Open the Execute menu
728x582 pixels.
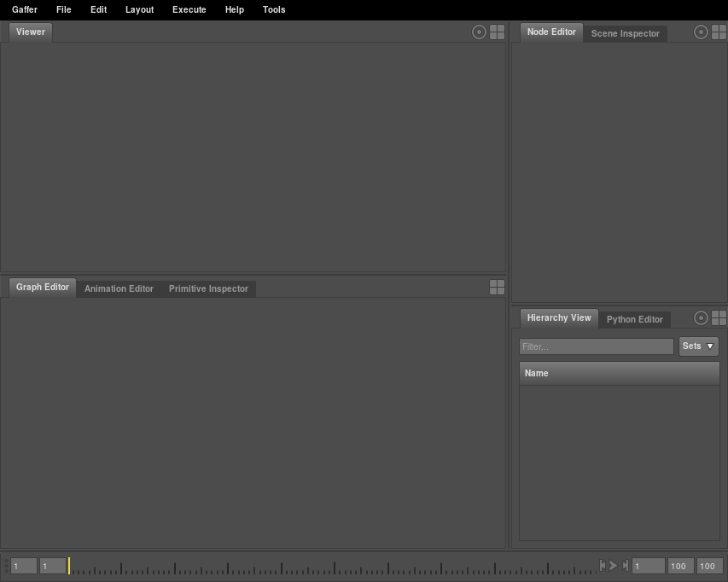[x=189, y=10]
